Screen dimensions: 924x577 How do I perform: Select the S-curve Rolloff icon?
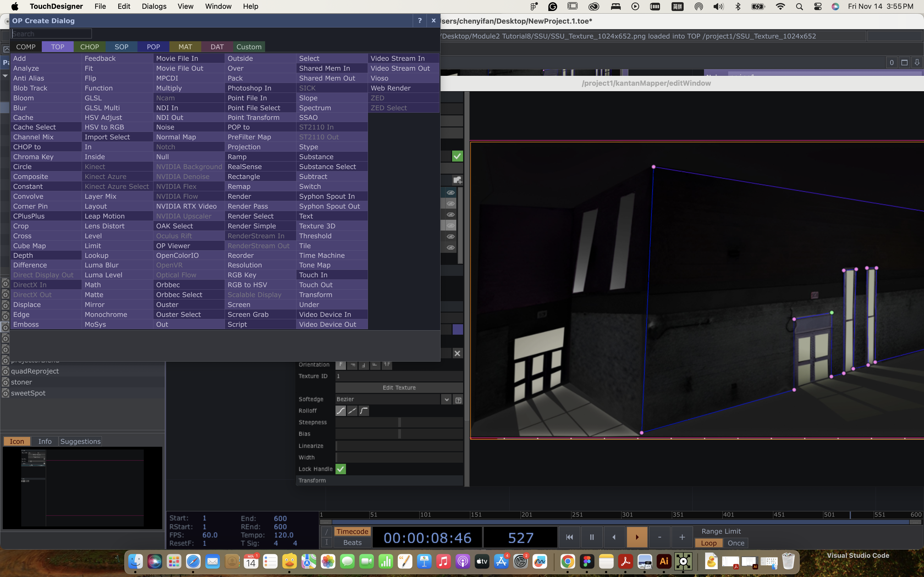point(340,410)
